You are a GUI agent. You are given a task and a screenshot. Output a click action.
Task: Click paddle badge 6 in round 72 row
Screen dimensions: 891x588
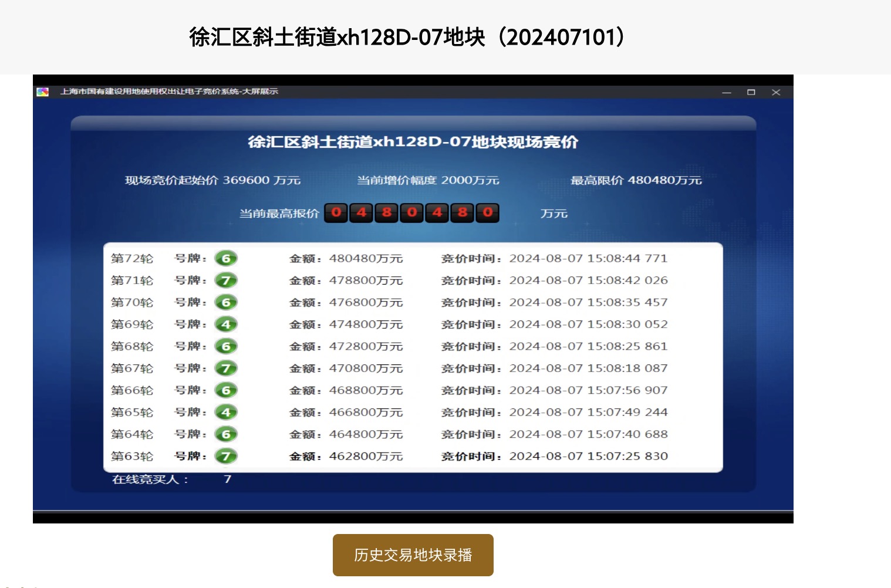tap(226, 259)
